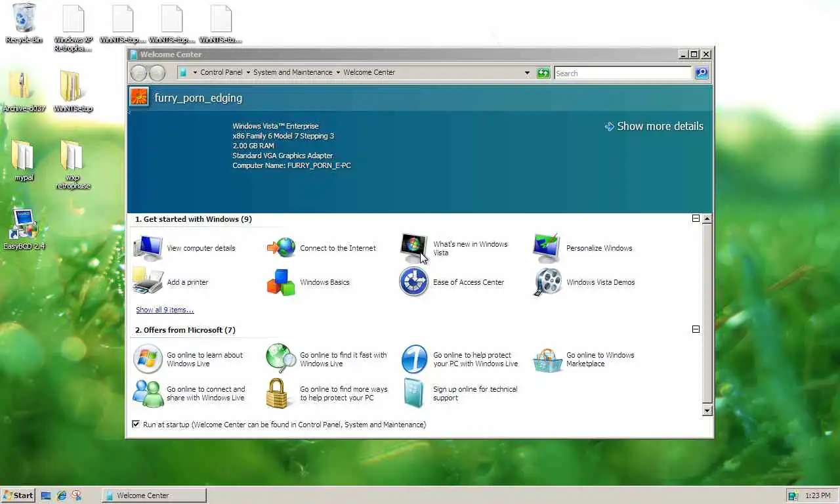Select Sign up online for technical support
Screen dimensions: 840x504
click(x=459, y=394)
